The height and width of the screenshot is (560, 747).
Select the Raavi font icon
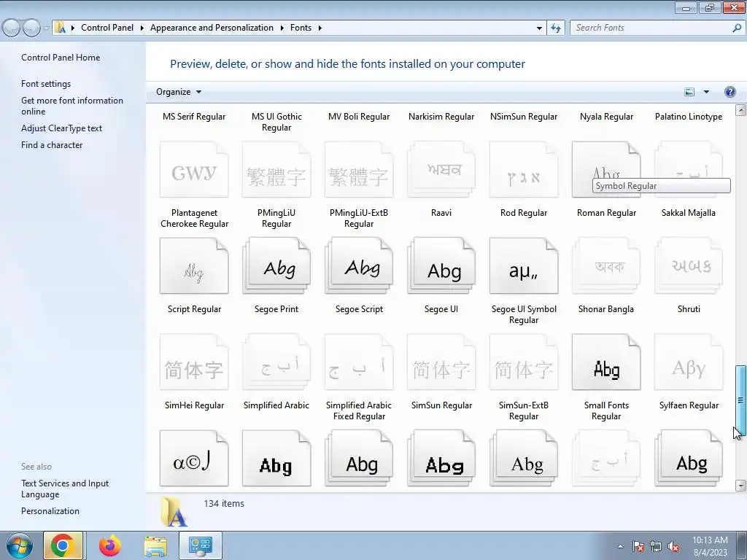pyautogui.click(x=441, y=169)
